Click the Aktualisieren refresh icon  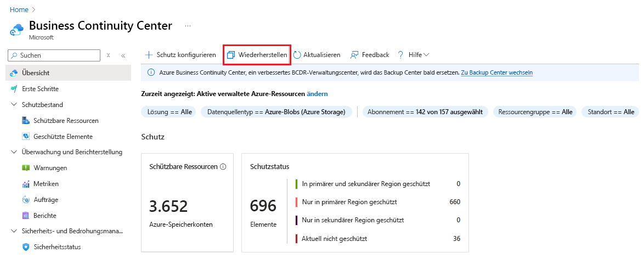(297, 55)
